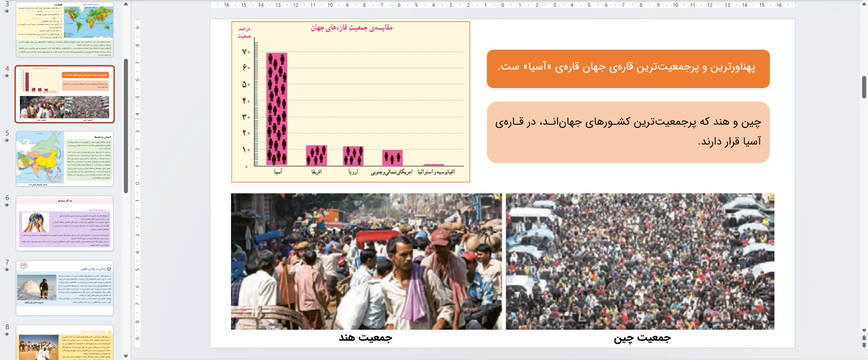
Task: Open slide 7 thumbnail with the igloo picture
Action: (x=65, y=288)
